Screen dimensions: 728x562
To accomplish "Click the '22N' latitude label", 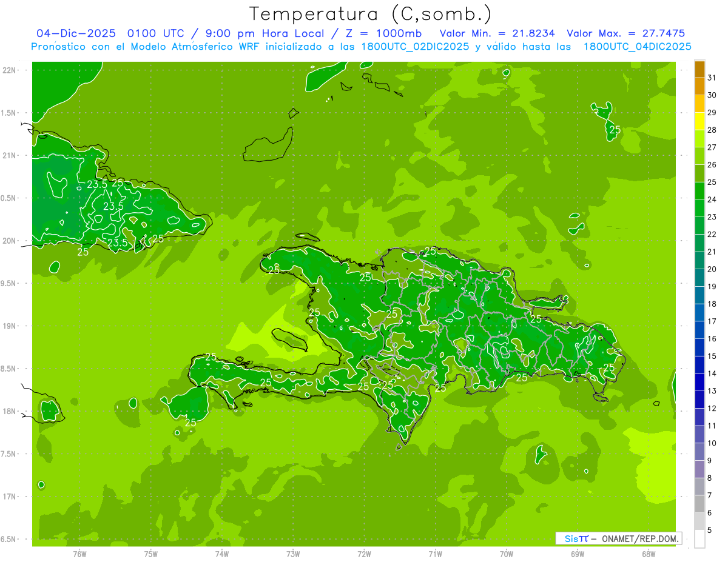I will 10,70.
